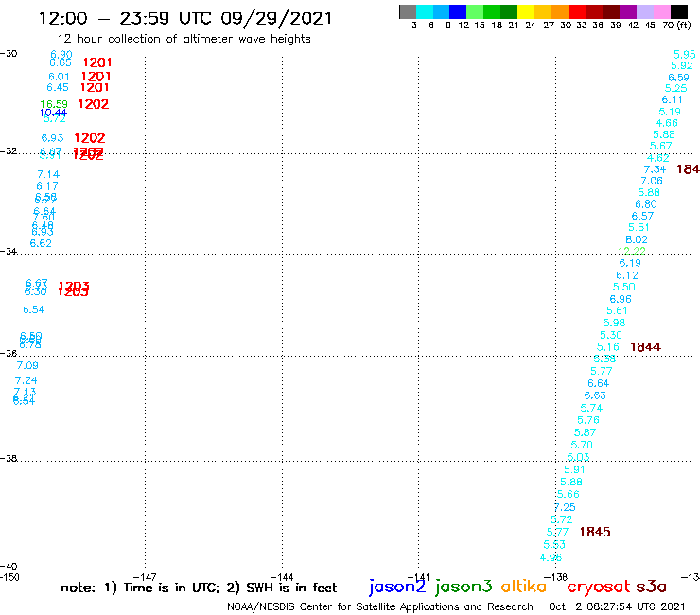Click the -38 latitude axis label
This screenshot has height=615, width=700.
pos(9,459)
